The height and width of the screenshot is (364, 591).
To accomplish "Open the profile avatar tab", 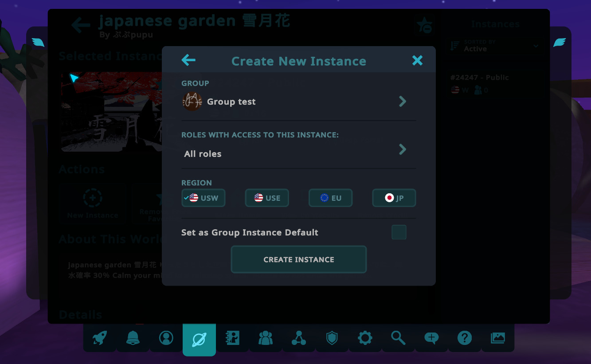I will click(166, 339).
